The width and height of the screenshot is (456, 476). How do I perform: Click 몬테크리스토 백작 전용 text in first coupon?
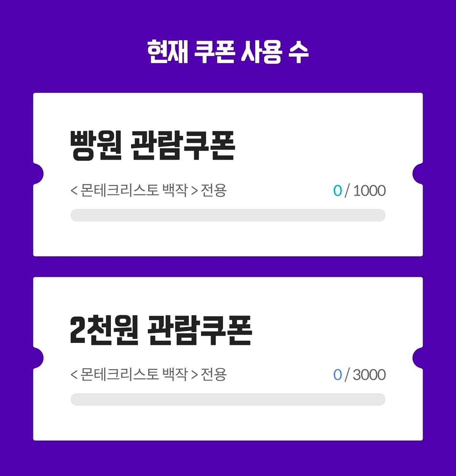pyautogui.click(x=149, y=190)
